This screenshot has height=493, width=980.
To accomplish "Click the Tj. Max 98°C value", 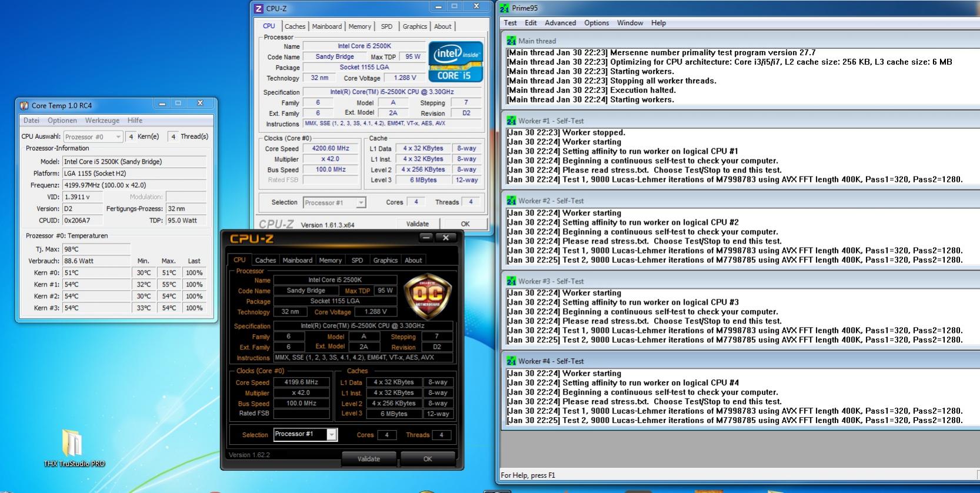I will [x=96, y=249].
